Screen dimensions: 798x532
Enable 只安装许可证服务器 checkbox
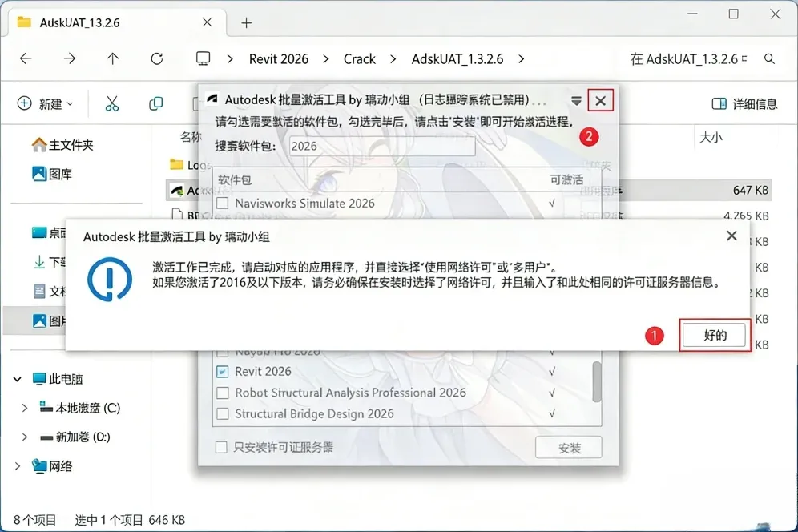221,448
